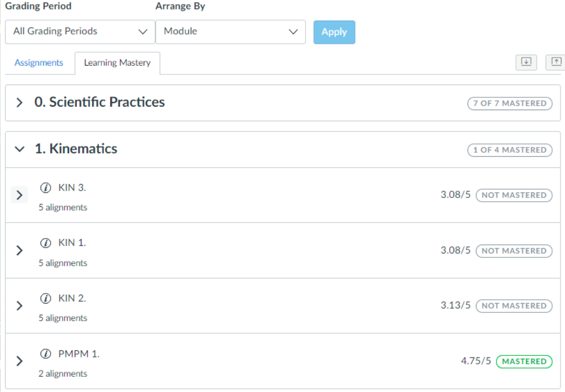Select the Learning Mastery tab

[x=117, y=63]
